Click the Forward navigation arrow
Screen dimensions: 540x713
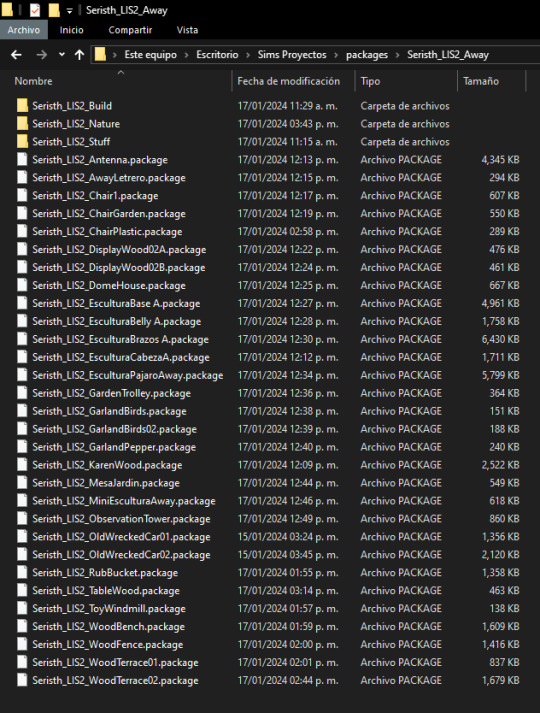(x=42, y=55)
